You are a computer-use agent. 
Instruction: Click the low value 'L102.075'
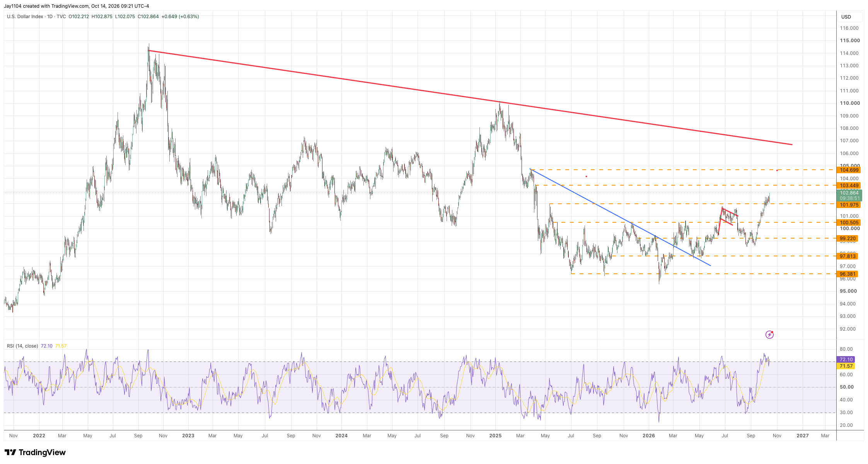125,17
